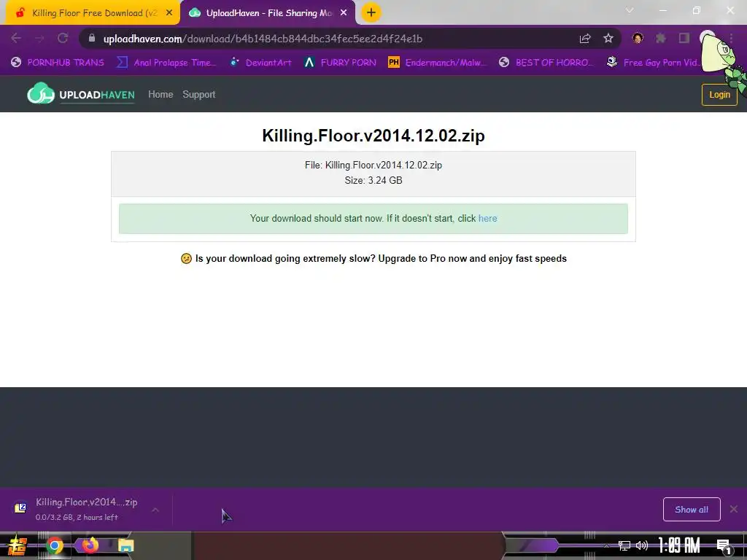
Task: Reload the UploadHaven page
Action: (63, 38)
